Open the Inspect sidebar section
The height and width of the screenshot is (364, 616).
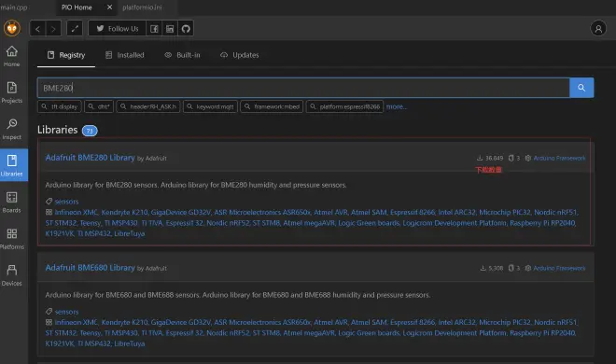[12, 129]
